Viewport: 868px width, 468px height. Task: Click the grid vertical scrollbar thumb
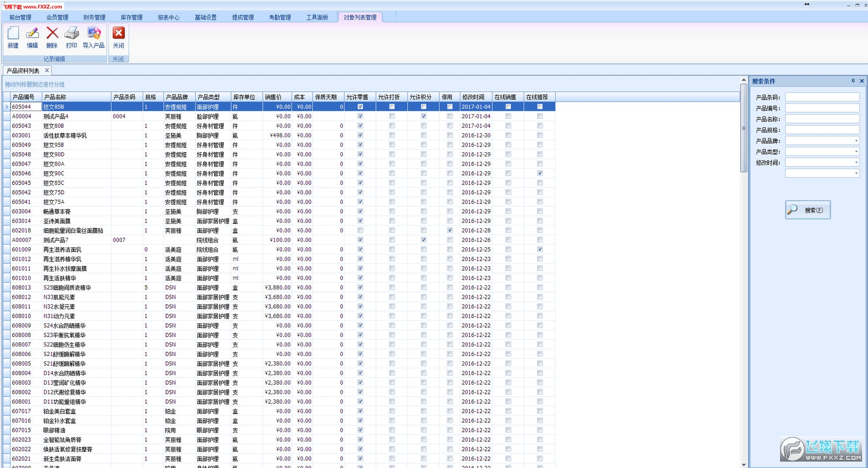(743, 128)
